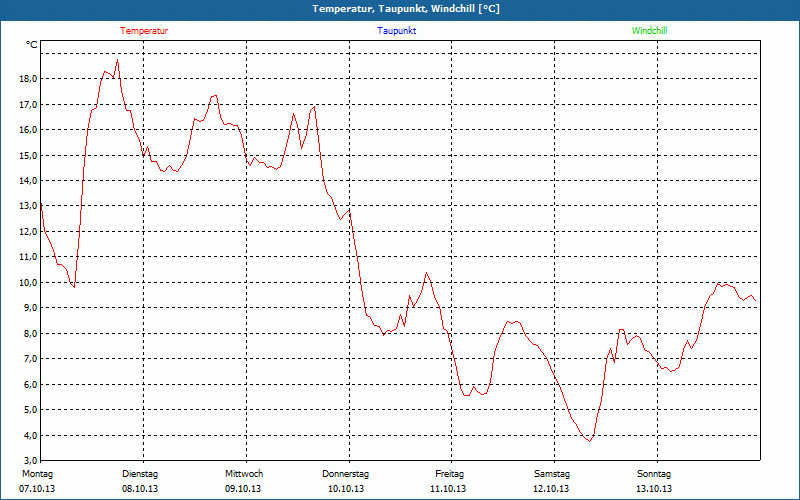Click the date 11.10.13
The image size is (800, 500).
[448, 489]
